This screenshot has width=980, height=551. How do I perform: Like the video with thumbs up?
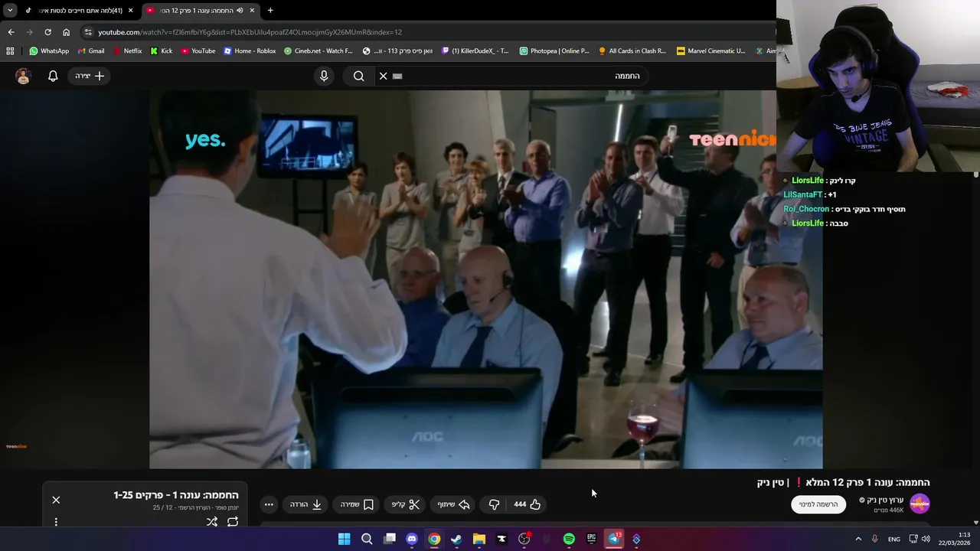528,504
